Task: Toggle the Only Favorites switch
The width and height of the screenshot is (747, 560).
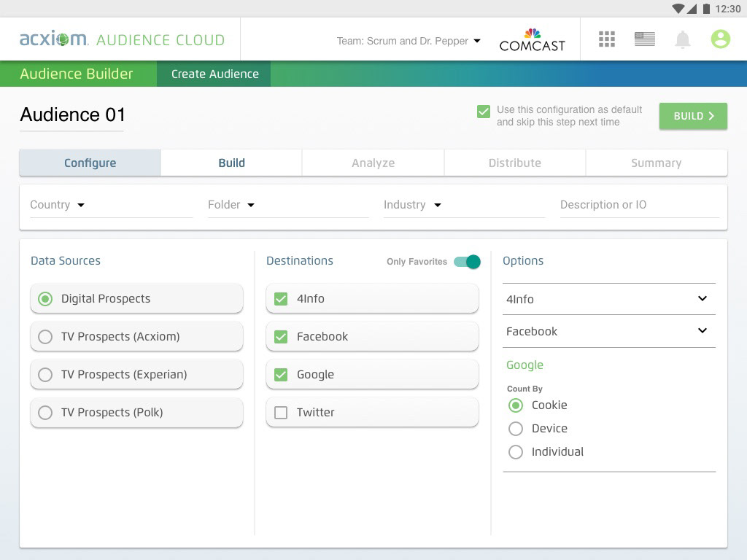Action: pos(468,262)
